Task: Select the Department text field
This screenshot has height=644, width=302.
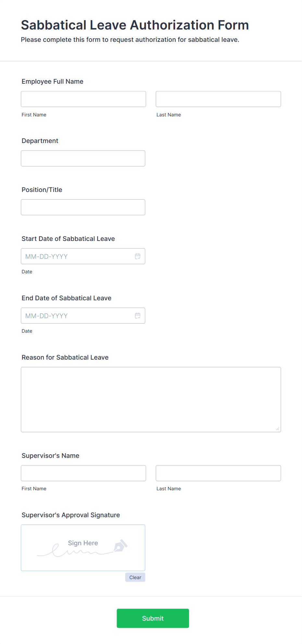Action: 83,158
